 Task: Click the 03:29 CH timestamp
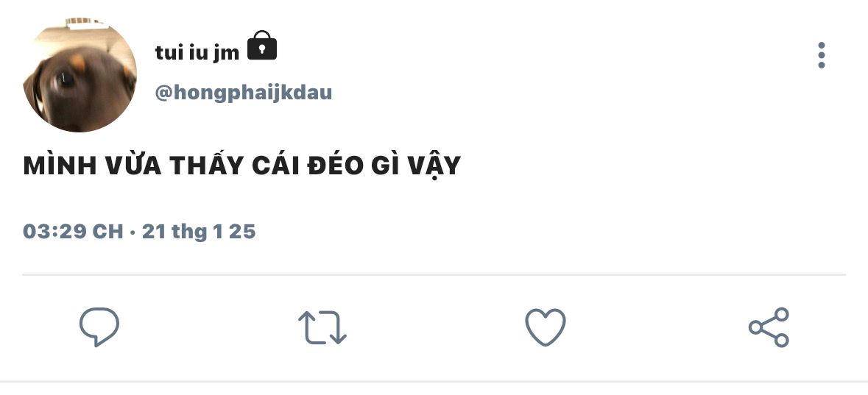tap(73, 231)
